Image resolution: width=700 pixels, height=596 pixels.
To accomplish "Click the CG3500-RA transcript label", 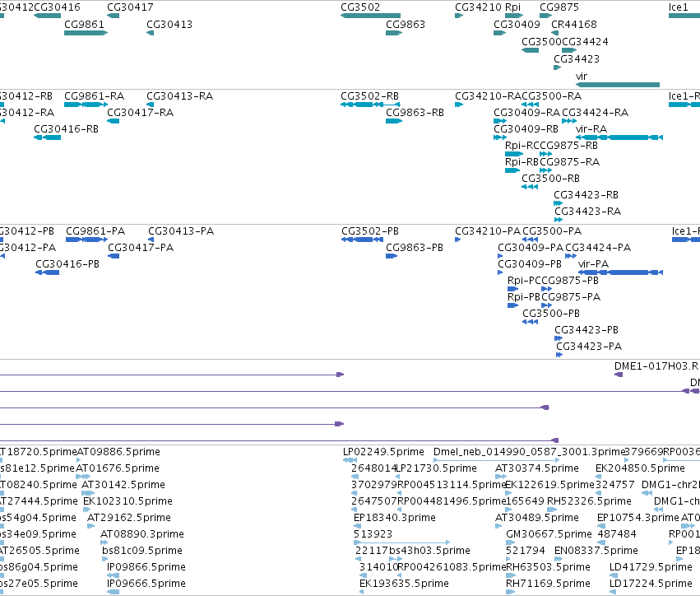I will click(551, 96).
